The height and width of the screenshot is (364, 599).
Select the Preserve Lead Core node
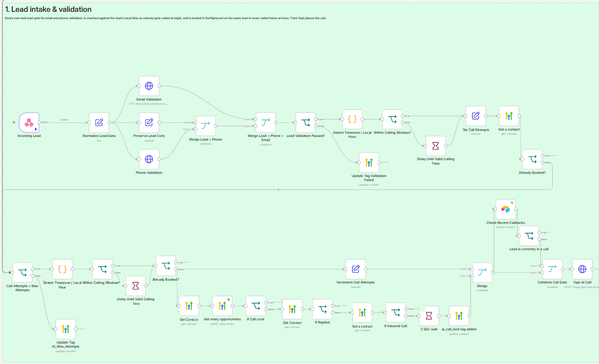[x=149, y=122]
